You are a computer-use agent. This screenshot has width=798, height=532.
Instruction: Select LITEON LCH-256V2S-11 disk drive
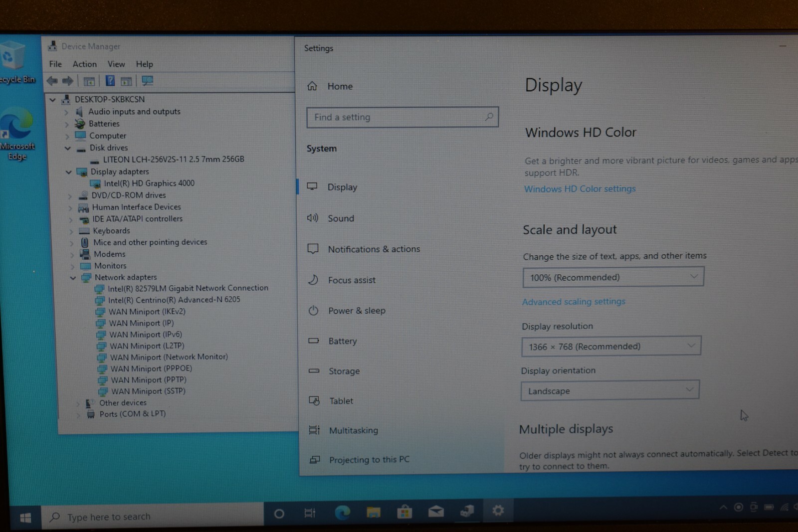coord(173,160)
